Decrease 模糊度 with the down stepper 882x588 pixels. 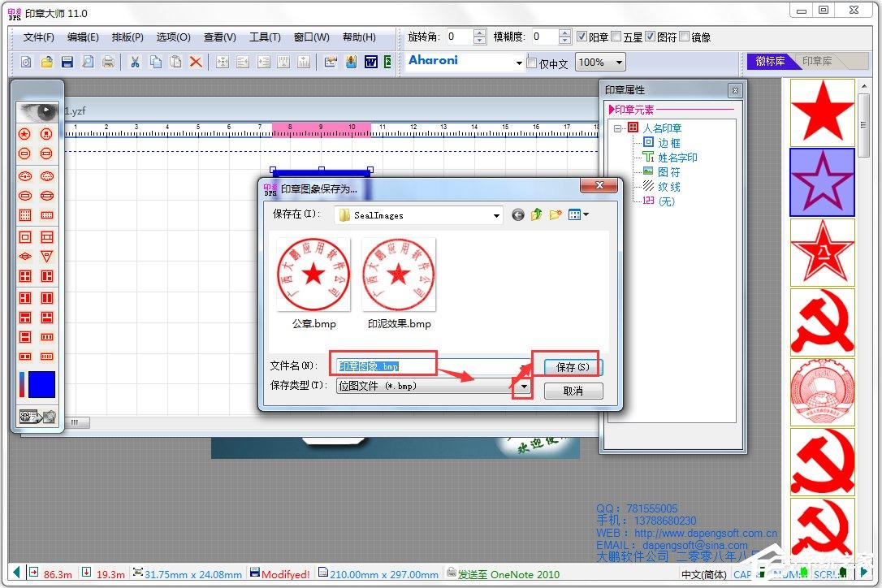coord(564,41)
